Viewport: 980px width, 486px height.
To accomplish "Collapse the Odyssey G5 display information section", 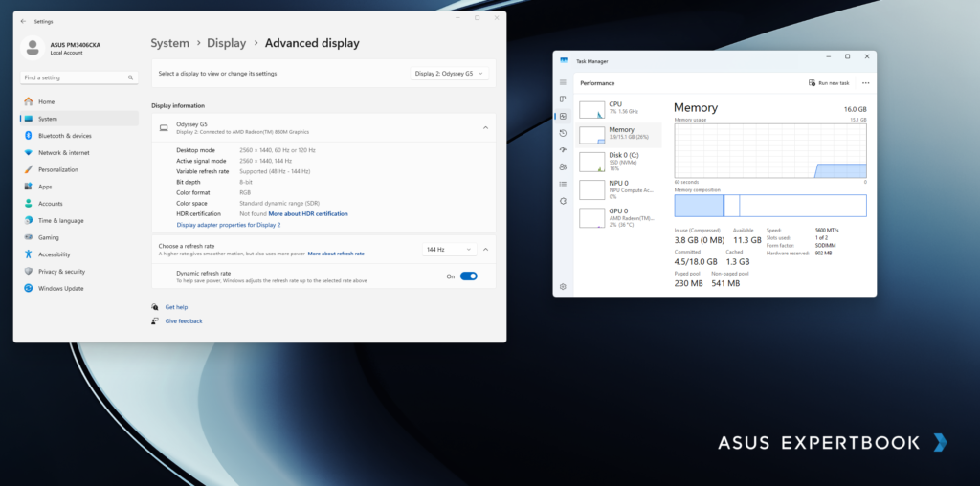I will click(485, 128).
